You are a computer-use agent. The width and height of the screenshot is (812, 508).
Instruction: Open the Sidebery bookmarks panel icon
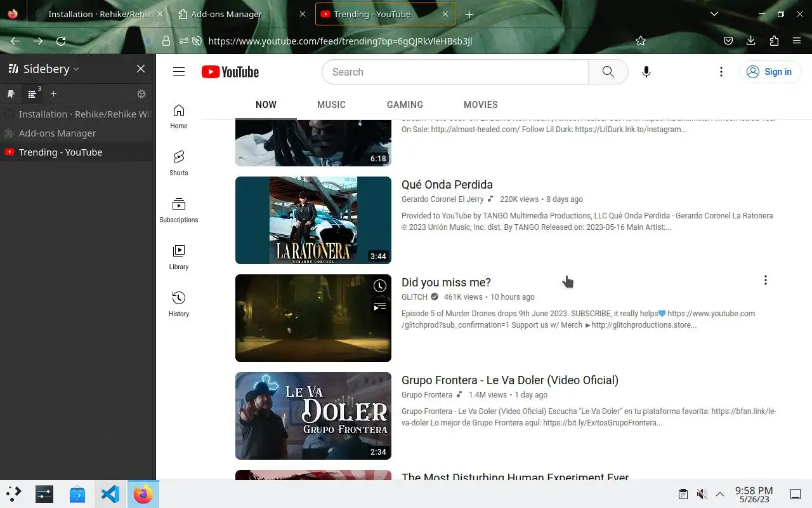[11, 94]
